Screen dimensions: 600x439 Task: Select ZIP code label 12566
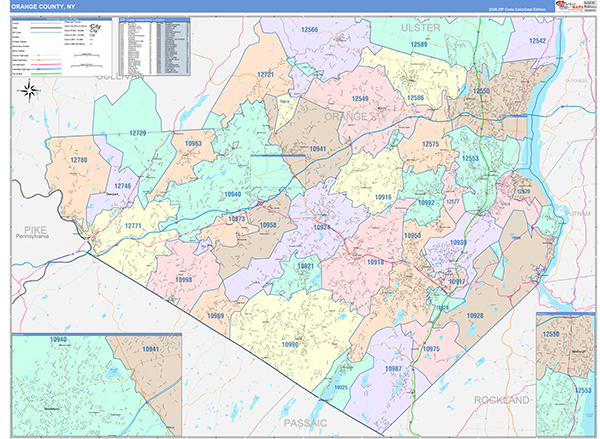(309, 29)
